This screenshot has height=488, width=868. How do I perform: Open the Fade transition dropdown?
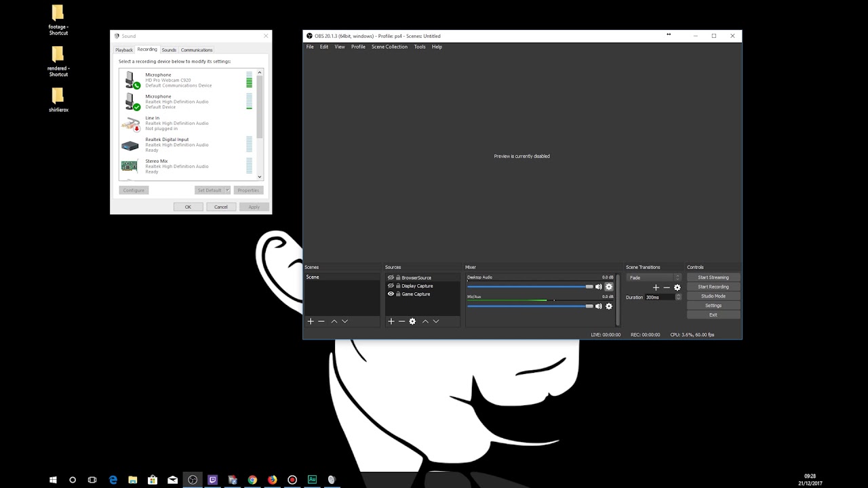pos(654,278)
